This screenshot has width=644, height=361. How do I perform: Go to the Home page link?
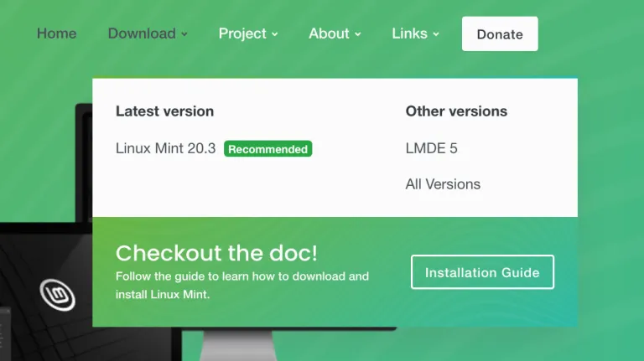point(56,34)
